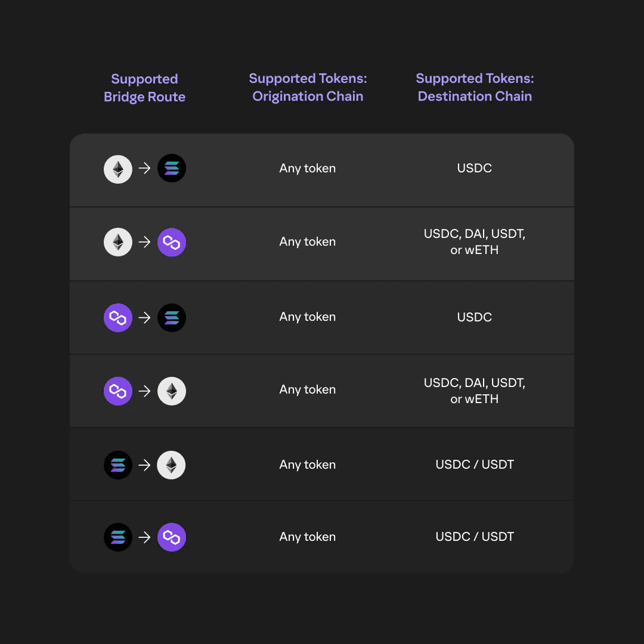This screenshot has height=644, width=644.
Task: Click the Supported Tokens: Origination Chain header
Action: pos(308,87)
